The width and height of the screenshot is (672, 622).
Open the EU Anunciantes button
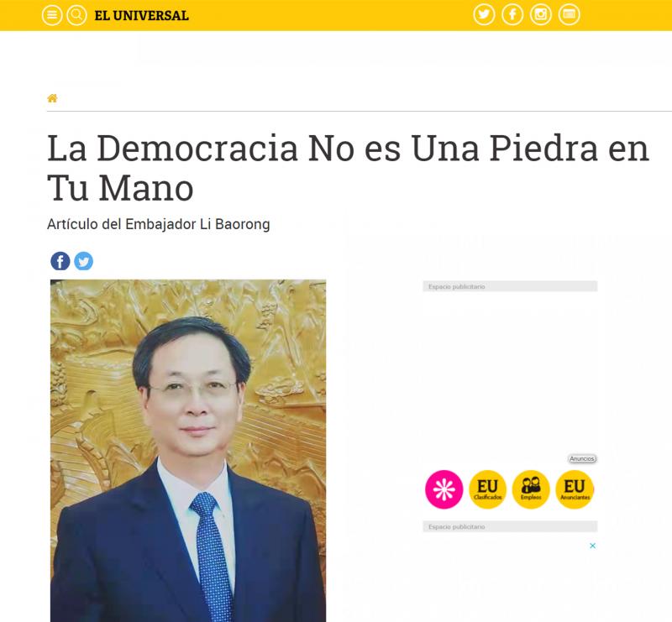[x=575, y=489]
